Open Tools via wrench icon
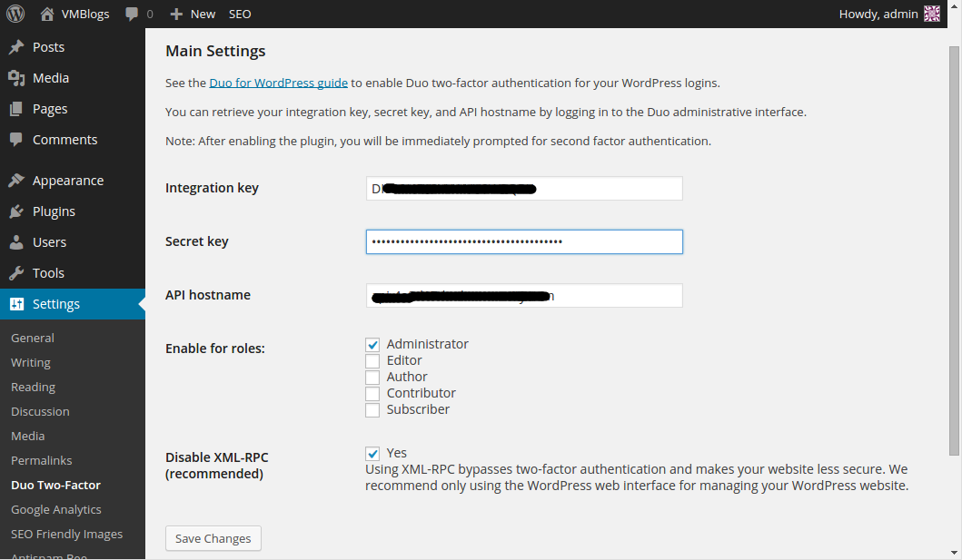Viewport: 962px width, 560px height. coord(16,273)
